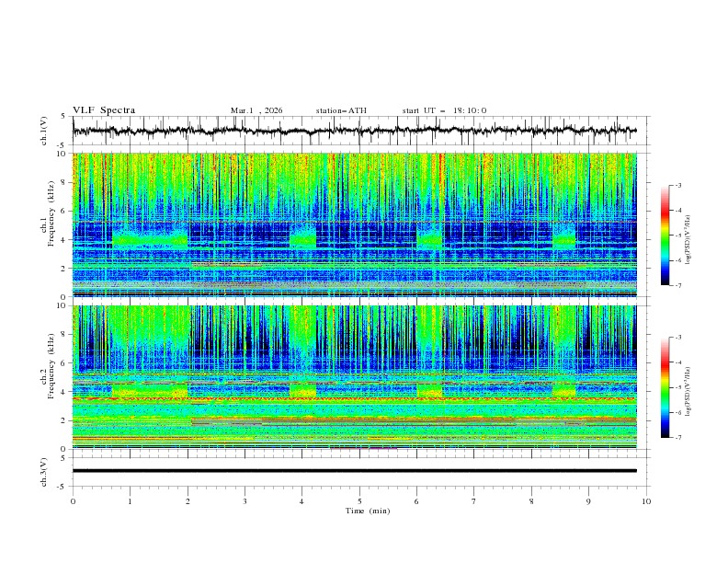
Task: Select the "start UT = 18:10:0" text
Action: coord(444,110)
